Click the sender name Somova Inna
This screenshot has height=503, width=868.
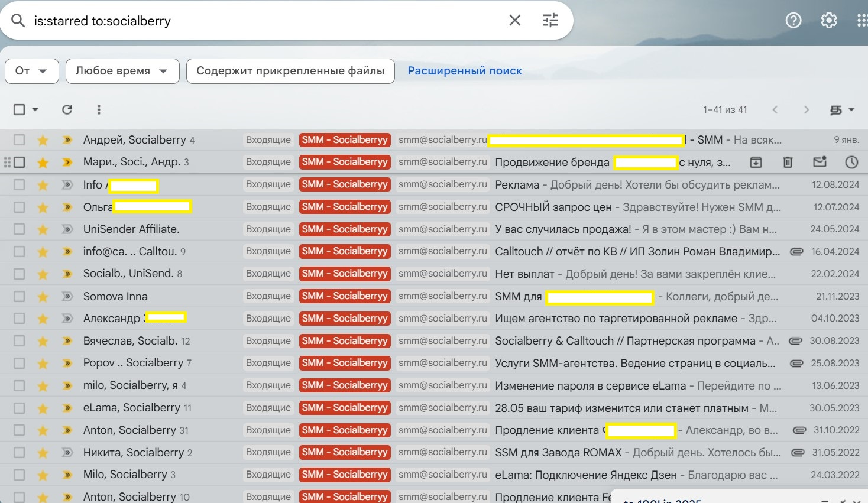point(115,296)
